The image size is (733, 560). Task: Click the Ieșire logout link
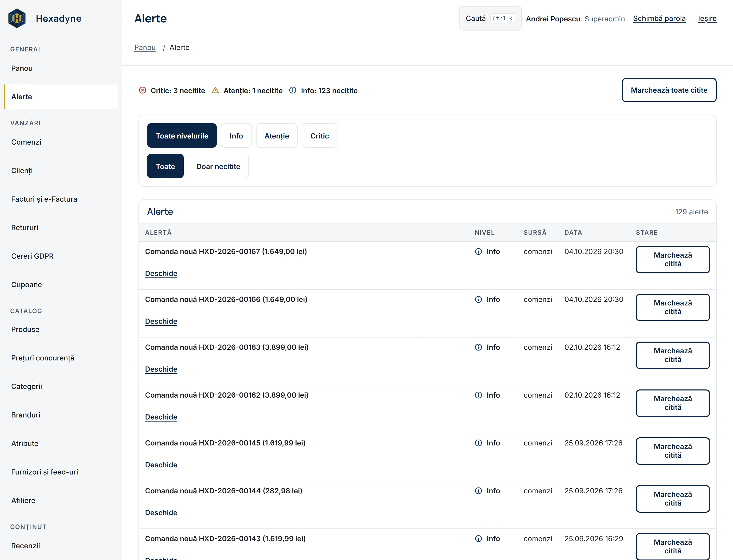click(707, 19)
